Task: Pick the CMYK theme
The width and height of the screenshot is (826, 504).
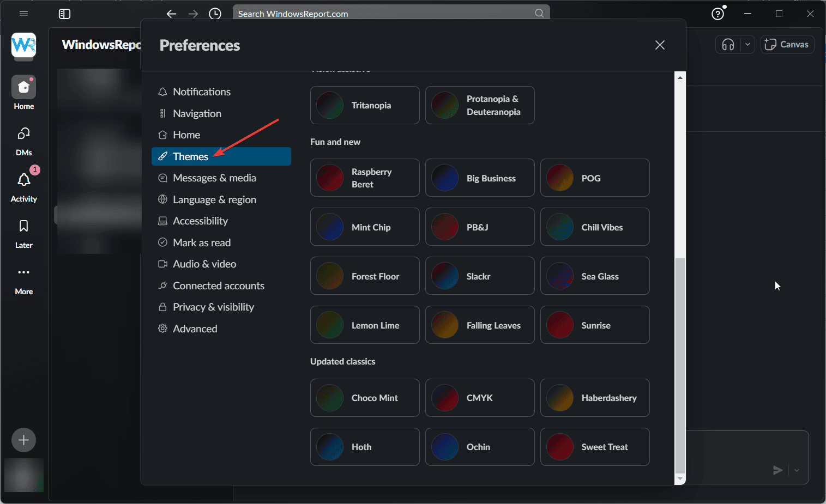Action: 480,398
